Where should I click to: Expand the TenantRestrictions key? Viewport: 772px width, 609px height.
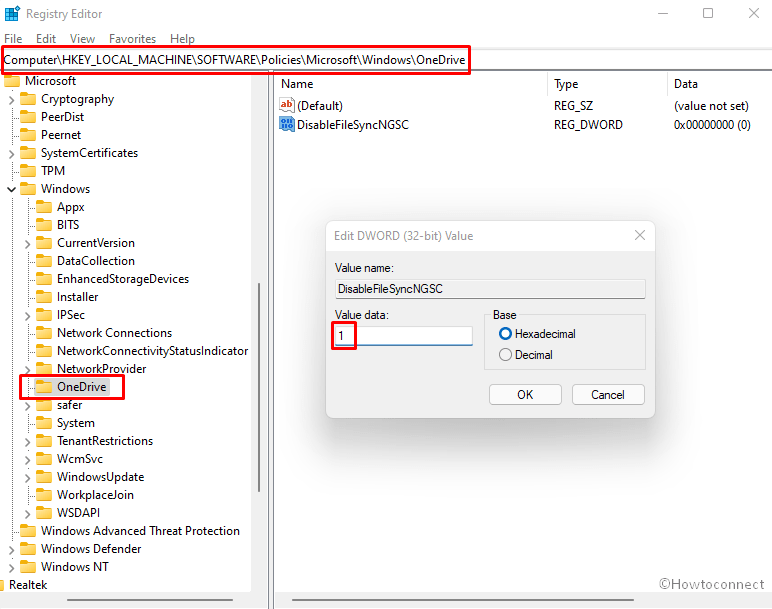coord(28,442)
